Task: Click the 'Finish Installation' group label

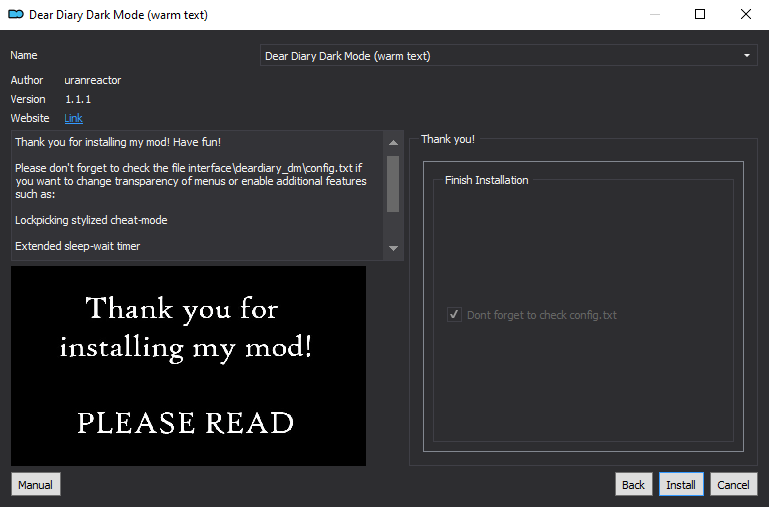Action: coord(487,180)
